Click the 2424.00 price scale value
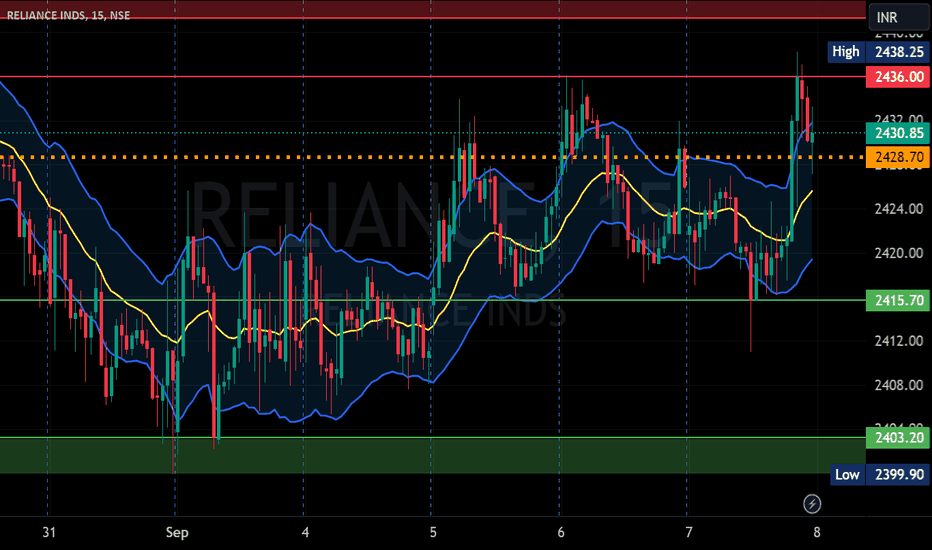The height and width of the screenshot is (550, 932). [899, 209]
